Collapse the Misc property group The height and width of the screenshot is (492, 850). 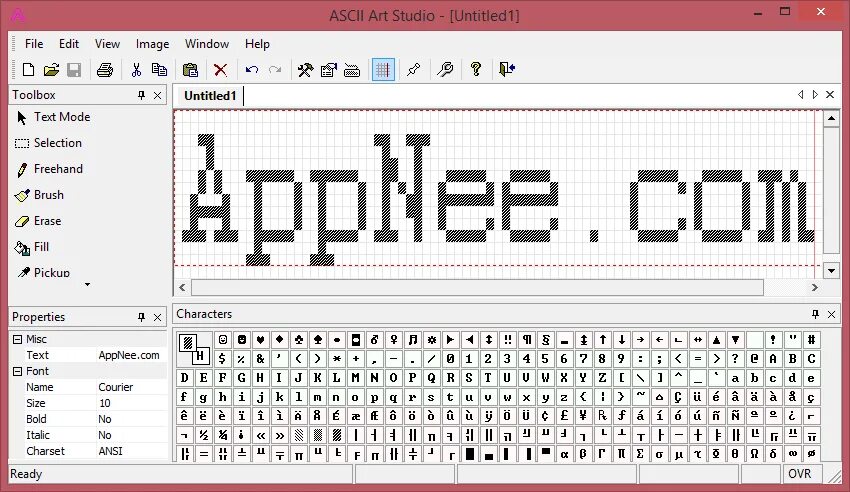[17, 339]
